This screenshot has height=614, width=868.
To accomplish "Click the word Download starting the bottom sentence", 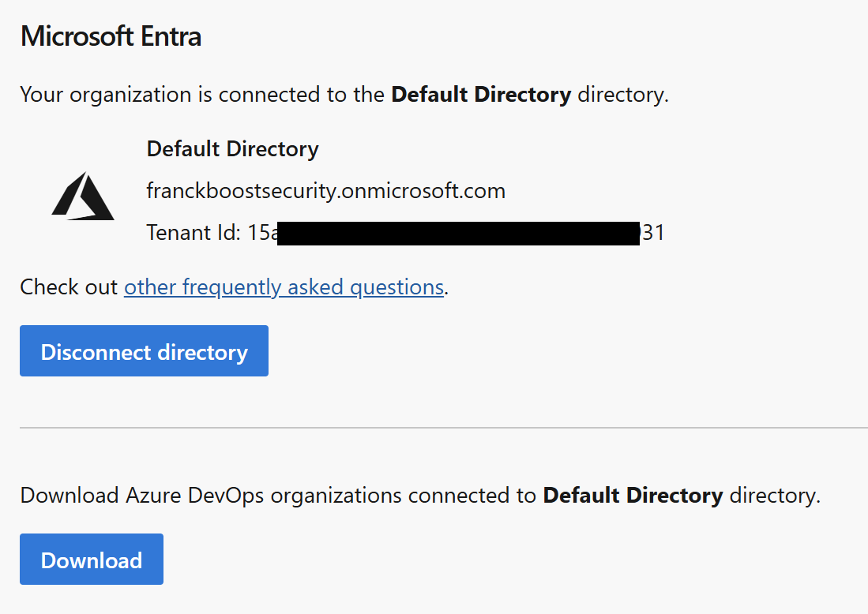I will [x=70, y=496].
